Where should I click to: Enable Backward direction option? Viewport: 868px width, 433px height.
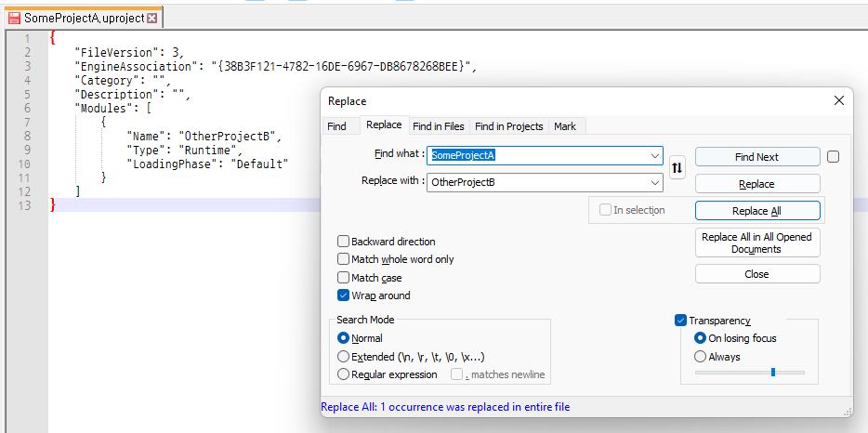344,242
